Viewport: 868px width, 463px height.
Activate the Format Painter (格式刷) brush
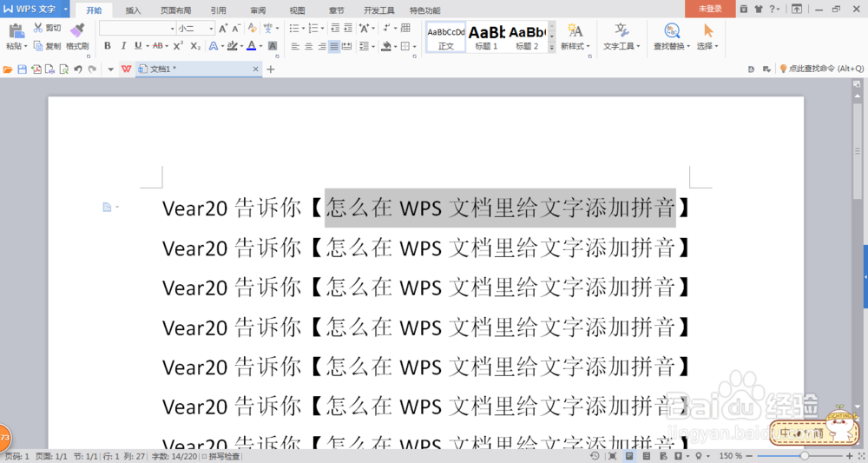click(x=77, y=36)
